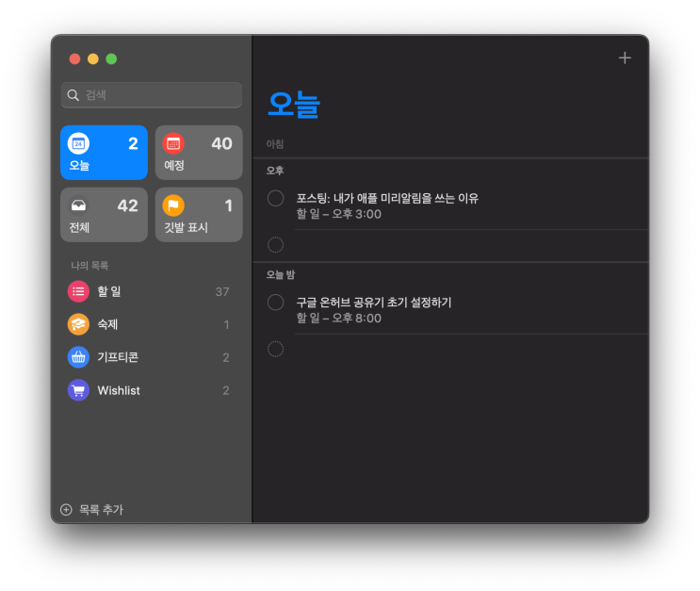This screenshot has width=700, height=591.
Task: Click the graduation cap icon of 숙제
Action: click(78, 324)
